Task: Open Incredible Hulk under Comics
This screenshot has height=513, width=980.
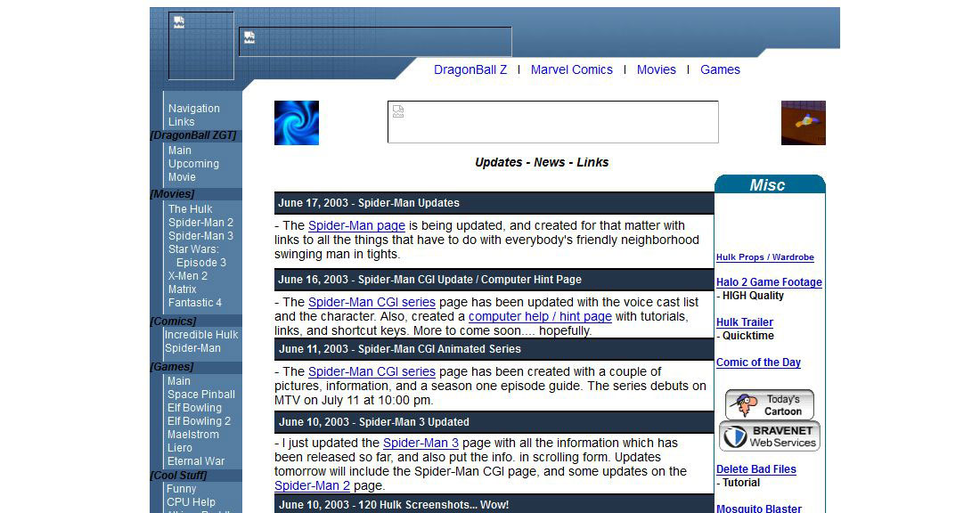Action: (x=201, y=335)
